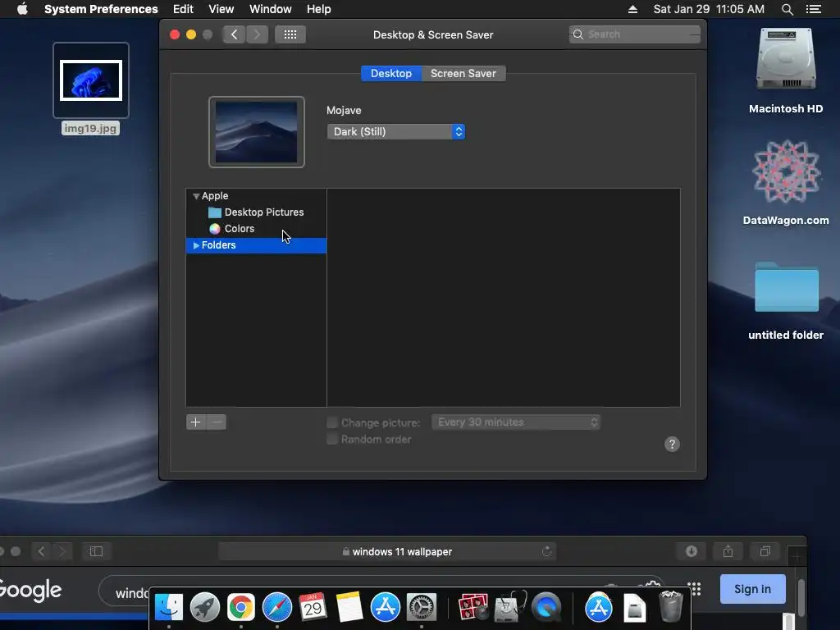Launch Launchpad rocket icon in Dock
The width and height of the screenshot is (840, 630).
[204, 607]
